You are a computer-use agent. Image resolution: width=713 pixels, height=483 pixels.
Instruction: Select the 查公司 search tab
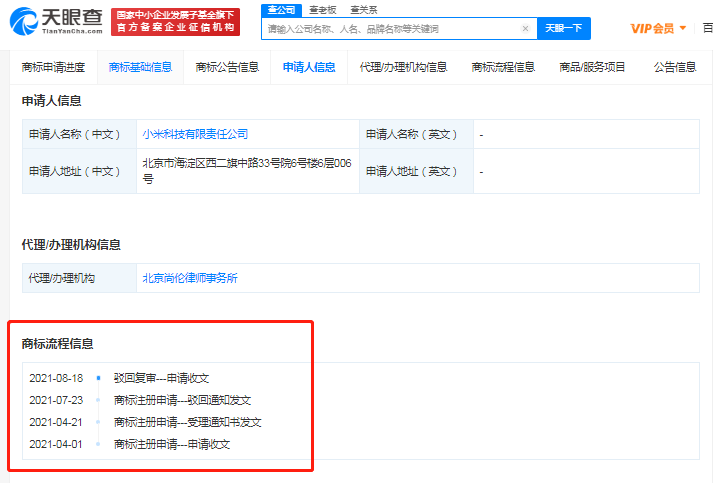tap(281, 10)
